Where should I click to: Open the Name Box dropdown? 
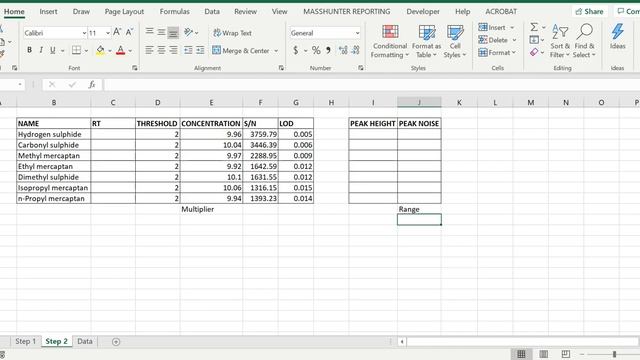tap(20, 84)
